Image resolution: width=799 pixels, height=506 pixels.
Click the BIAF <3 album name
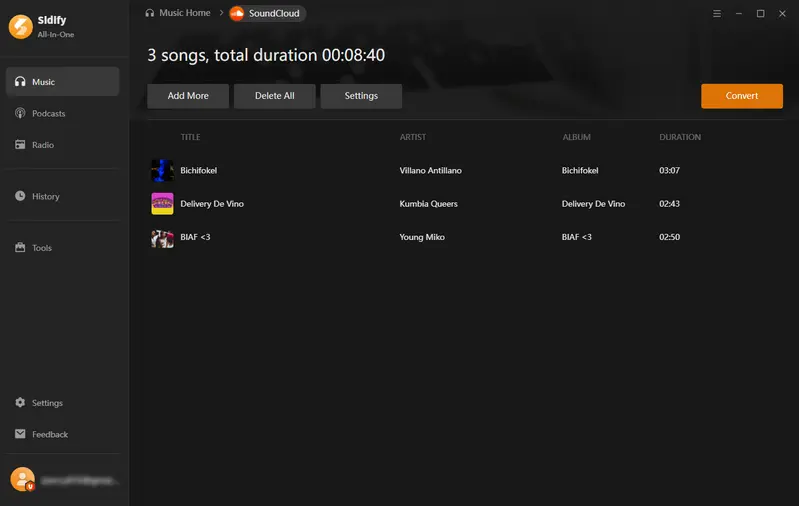[577, 237]
